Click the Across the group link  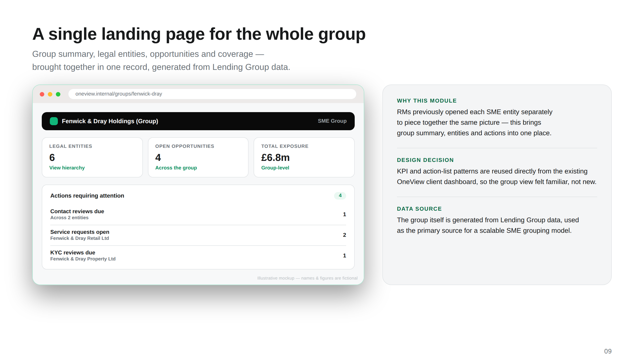click(x=176, y=168)
